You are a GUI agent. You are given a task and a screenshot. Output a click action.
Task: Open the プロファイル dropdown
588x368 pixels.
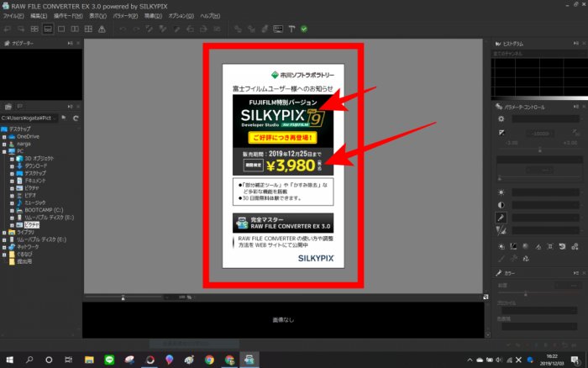tap(540, 311)
